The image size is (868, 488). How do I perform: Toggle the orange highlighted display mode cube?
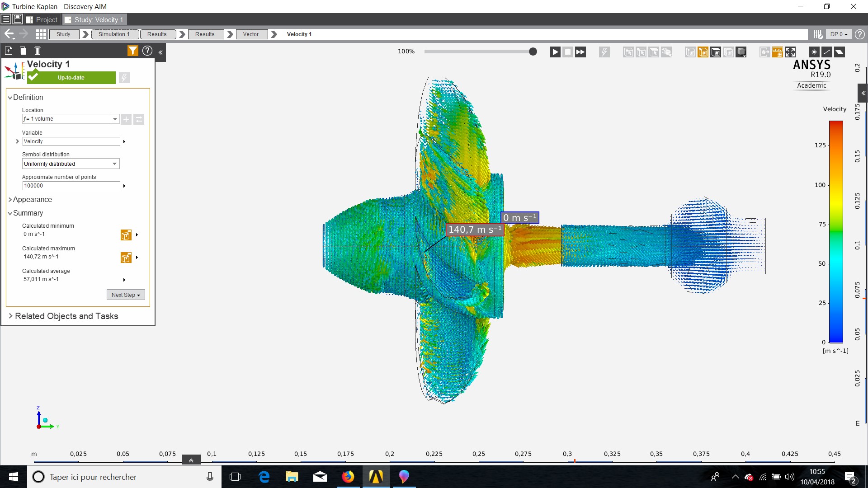(703, 52)
